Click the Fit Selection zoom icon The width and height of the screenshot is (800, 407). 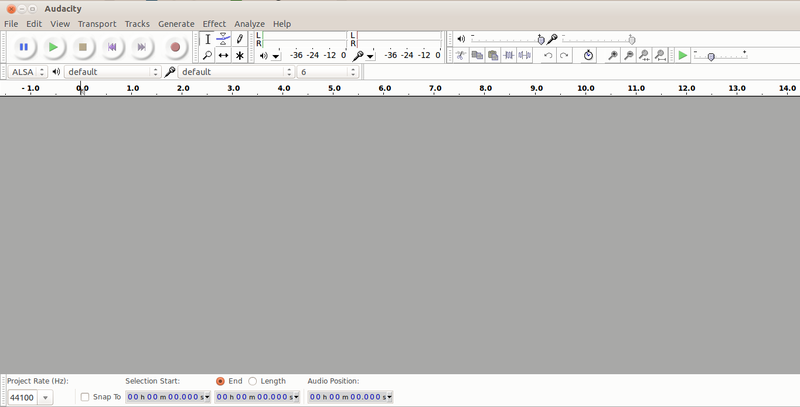point(644,55)
